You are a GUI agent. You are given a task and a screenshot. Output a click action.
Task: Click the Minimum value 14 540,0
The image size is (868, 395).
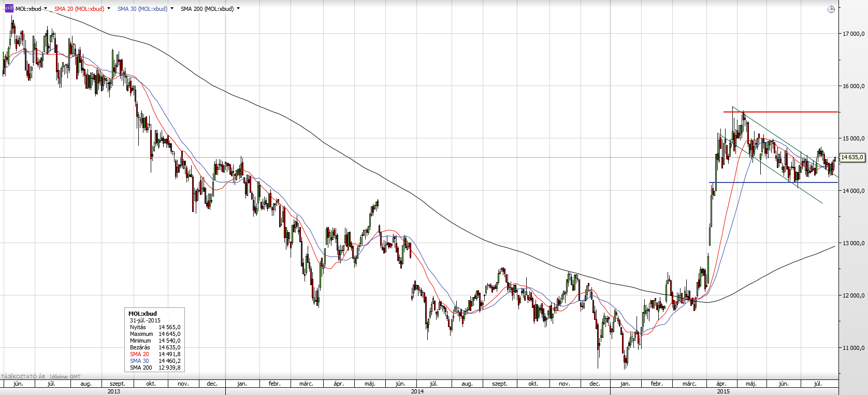tap(169, 341)
